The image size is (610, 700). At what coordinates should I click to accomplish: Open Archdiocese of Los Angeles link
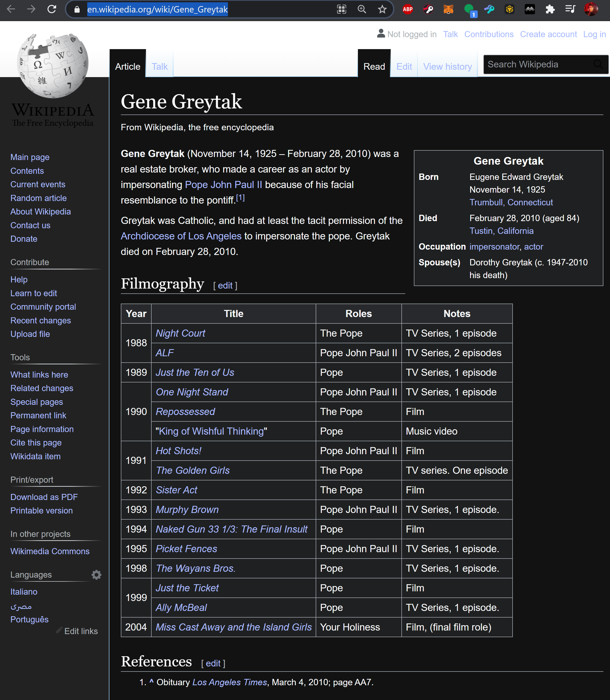point(181,236)
